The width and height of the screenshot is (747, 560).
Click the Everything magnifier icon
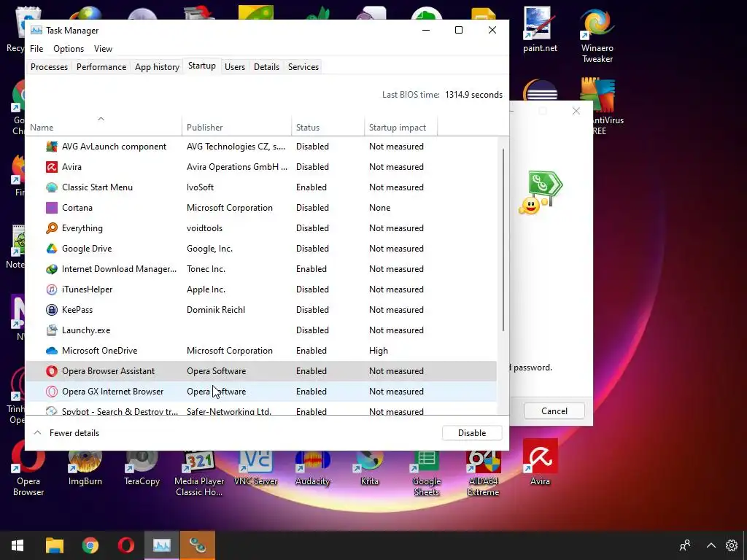52,228
